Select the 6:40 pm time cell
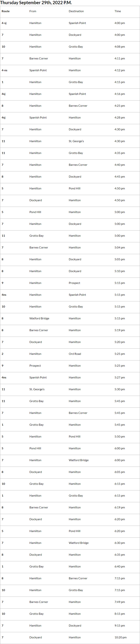Screen dimensions: 140x644 pos(119,567)
